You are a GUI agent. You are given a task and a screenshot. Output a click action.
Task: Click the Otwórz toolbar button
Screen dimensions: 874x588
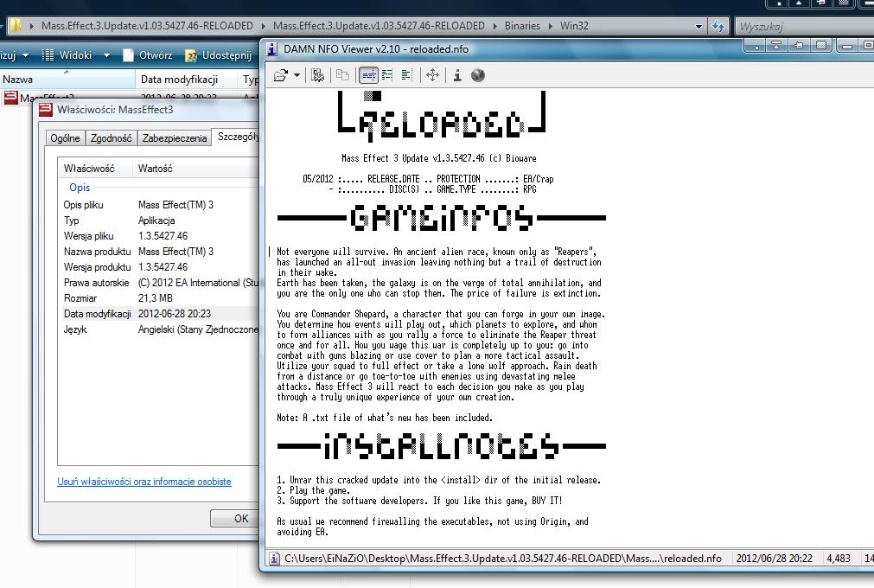[x=148, y=55]
